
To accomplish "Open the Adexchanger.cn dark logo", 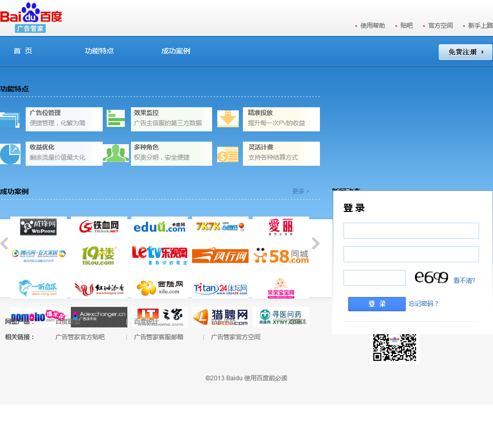I will 99,317.
